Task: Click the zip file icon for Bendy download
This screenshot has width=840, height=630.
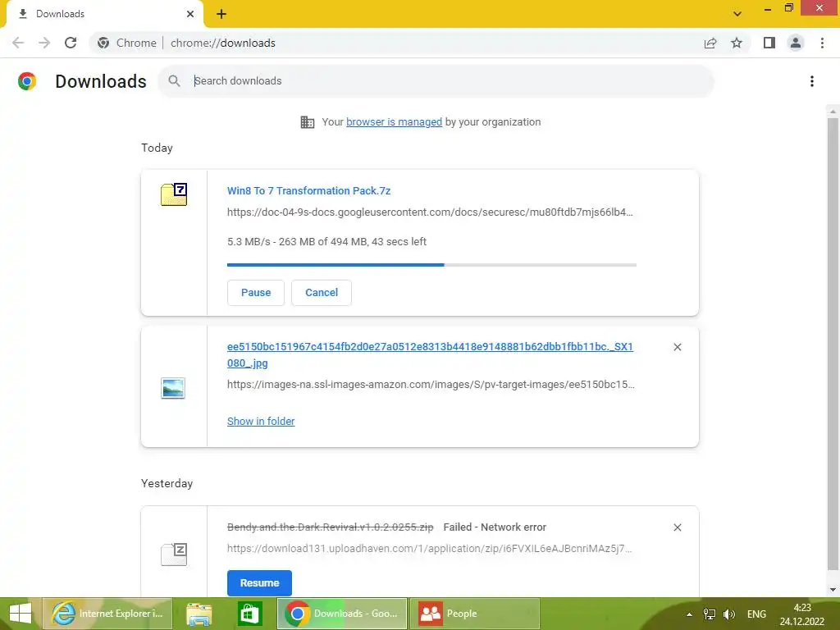Action: [x=174, y=554]
